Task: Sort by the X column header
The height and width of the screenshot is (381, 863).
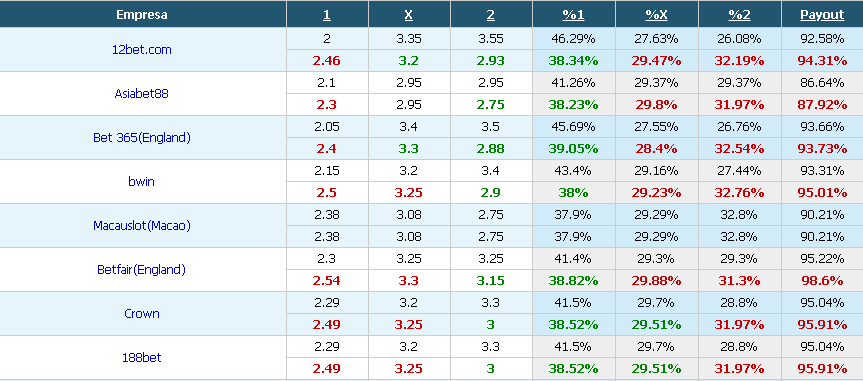Action: [408, 15]
